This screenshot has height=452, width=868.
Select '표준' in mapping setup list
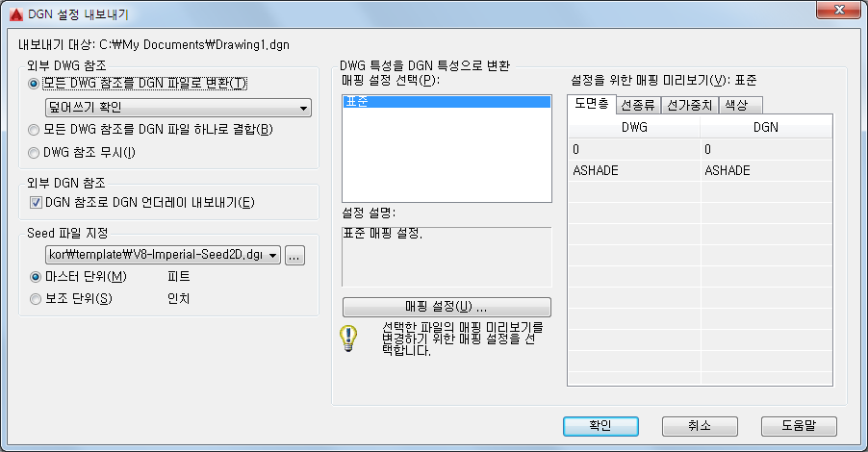tap(447, 102)
